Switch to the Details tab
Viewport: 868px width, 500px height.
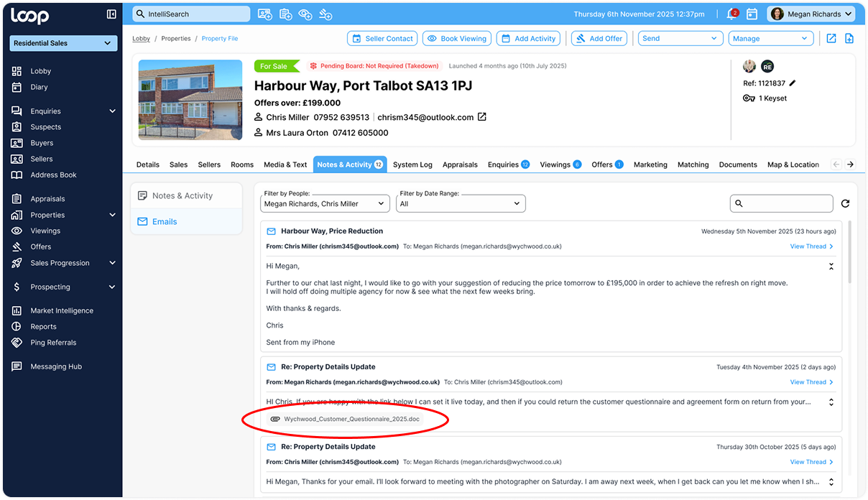(148, 165)
